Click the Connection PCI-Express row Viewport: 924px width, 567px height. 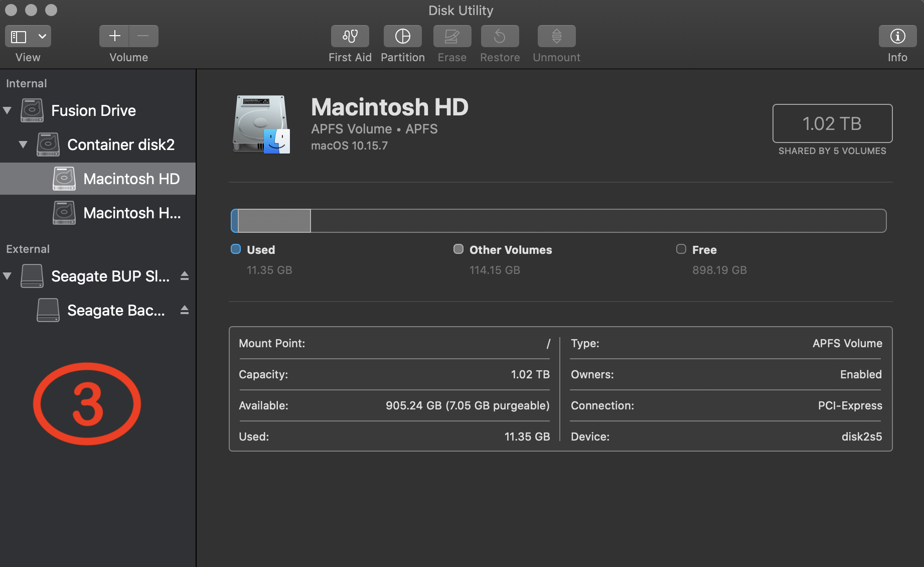point(726,405)
